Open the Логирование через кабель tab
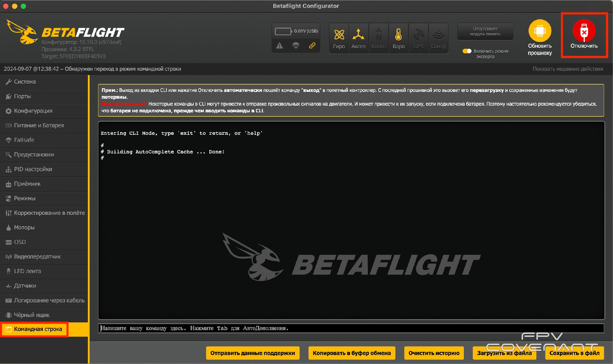The width and height of the screenshot is (613, 364). 44,300
